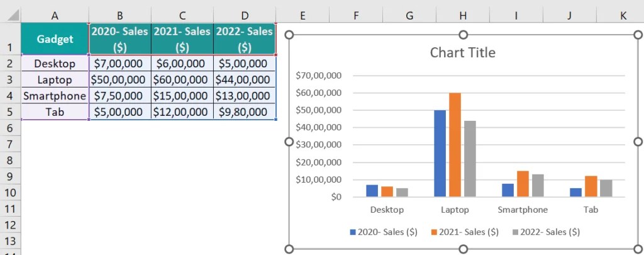Select the Tab cell in column A
Screen dimensions: 644x255
(55, 111)
